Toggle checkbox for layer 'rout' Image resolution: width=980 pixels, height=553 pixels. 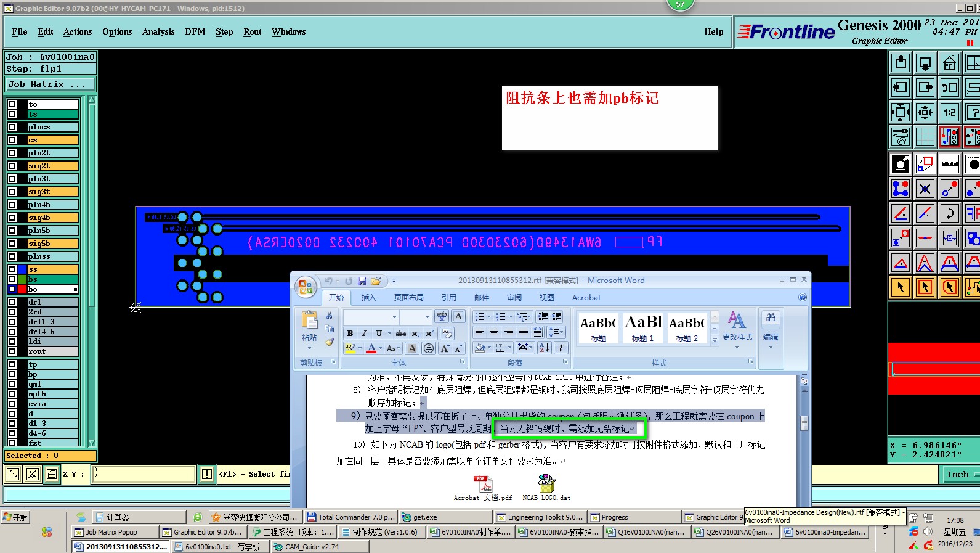(12, 351)
